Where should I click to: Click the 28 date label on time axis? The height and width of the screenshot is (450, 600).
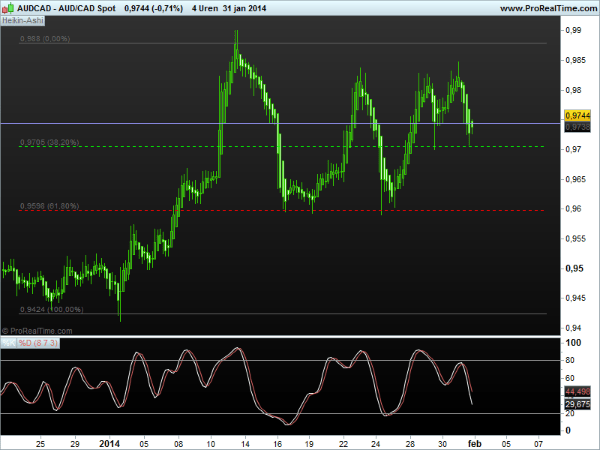click(x=410, y=444)
